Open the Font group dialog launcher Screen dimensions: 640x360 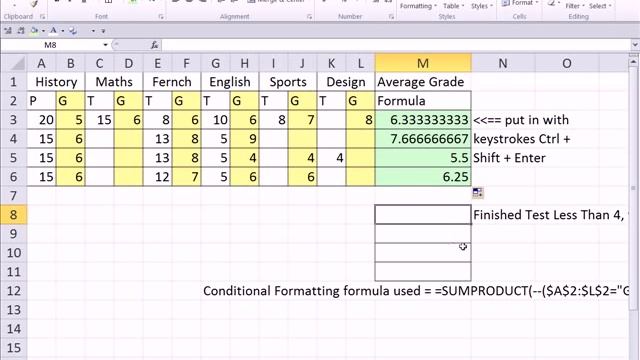click(x=161, y=17)
